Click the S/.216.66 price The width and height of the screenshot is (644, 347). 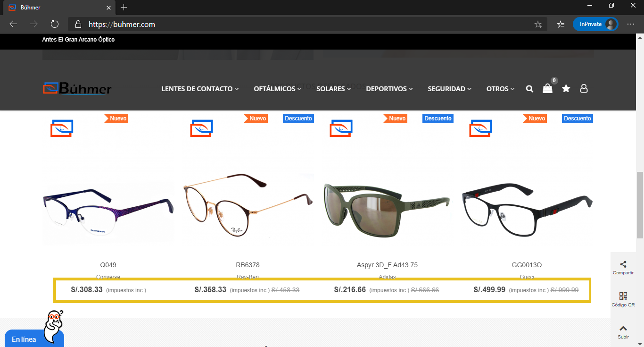350,289
